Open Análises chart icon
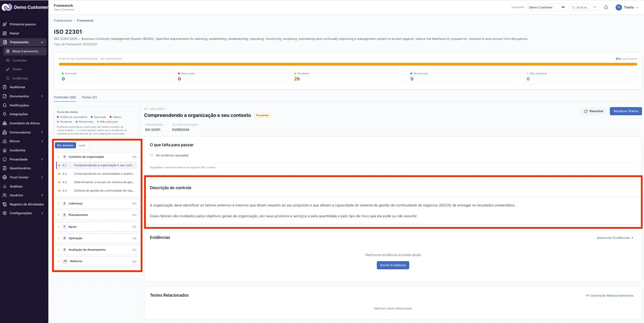 5,187
